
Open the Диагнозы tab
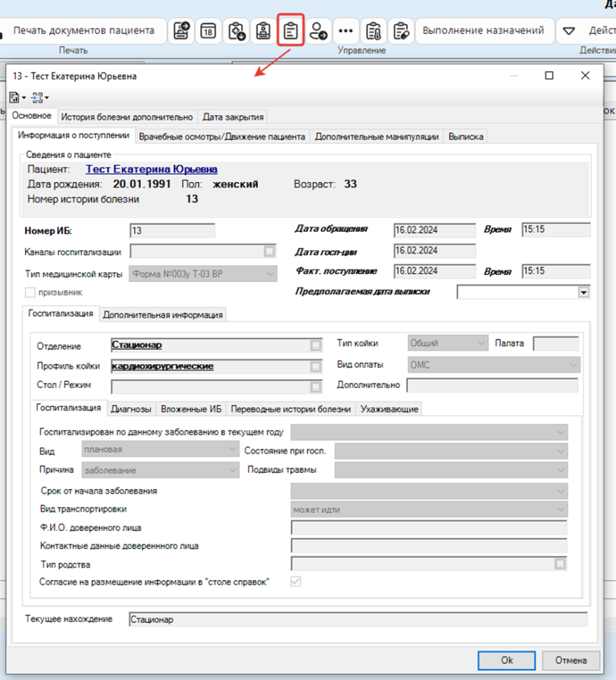tap(131, 409)
